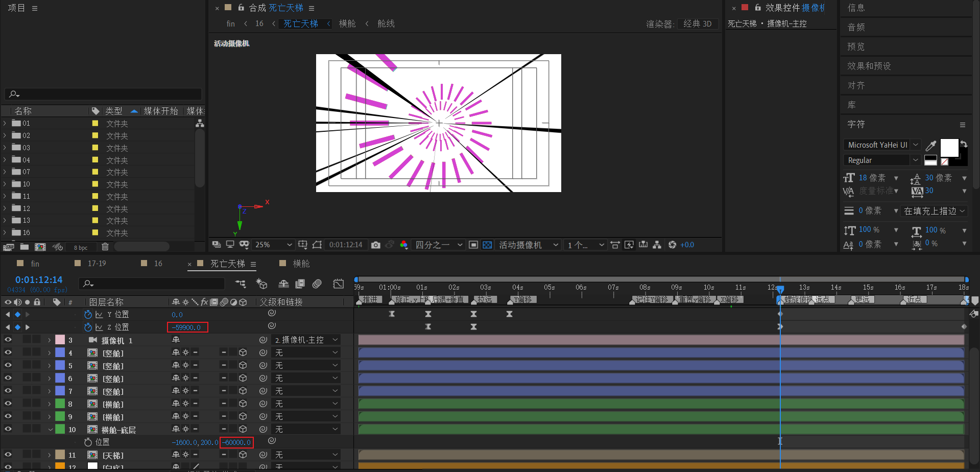
Task: Click the Project panel search field
Action: click(x=104, y=94)
